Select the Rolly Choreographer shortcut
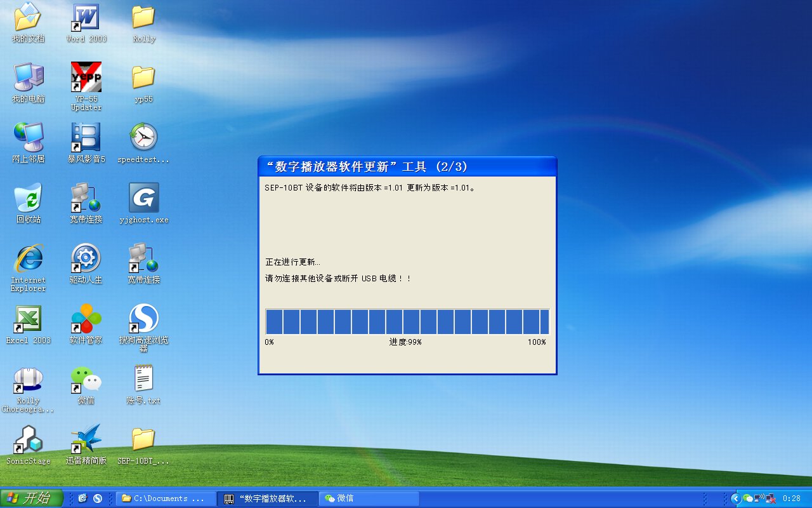This screenshot has width=812, height=508. (x=29, y=389)
